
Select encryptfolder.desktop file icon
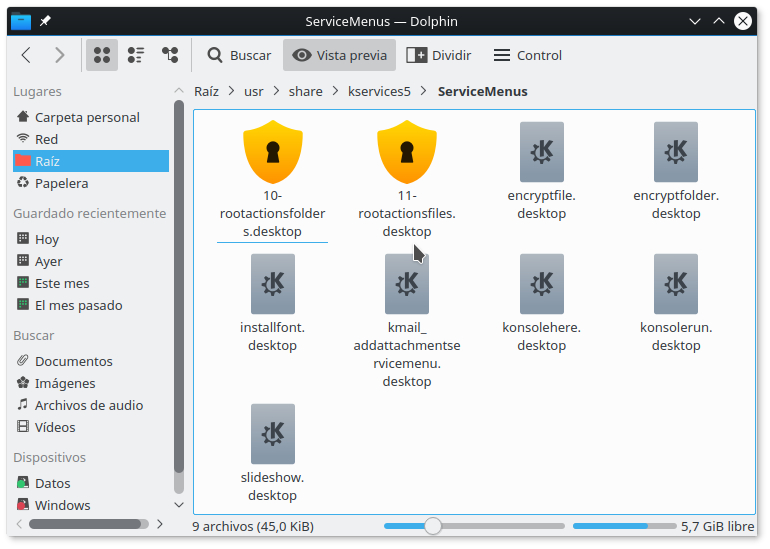tap(676, 152)
